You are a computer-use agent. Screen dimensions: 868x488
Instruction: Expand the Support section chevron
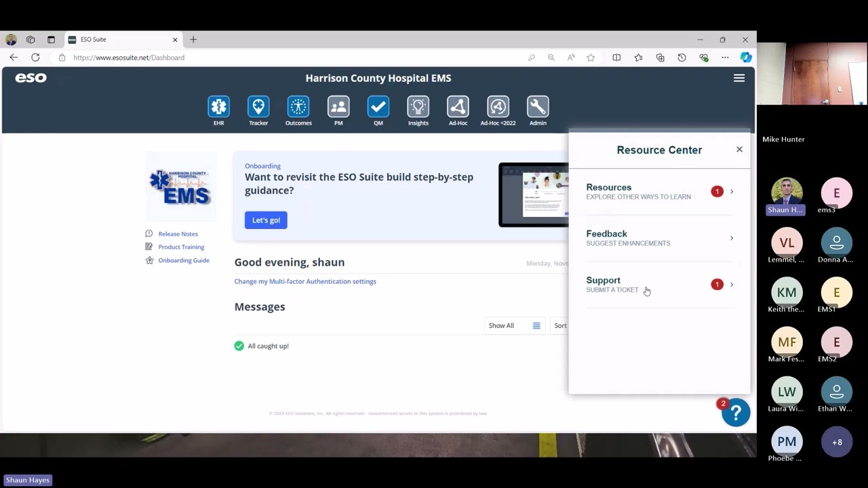731,285
